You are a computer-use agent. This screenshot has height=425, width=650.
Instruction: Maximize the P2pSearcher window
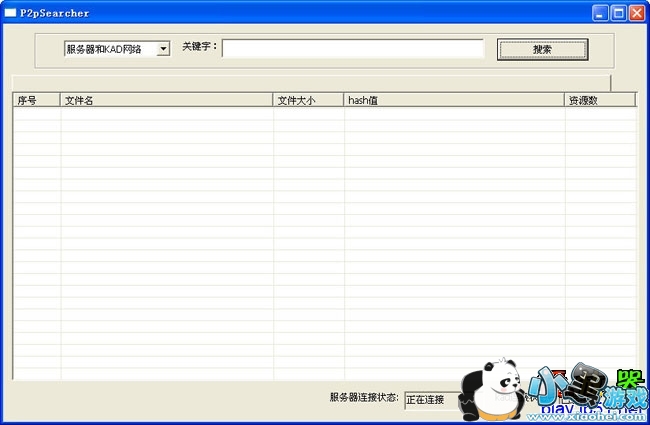click(618, 13)
